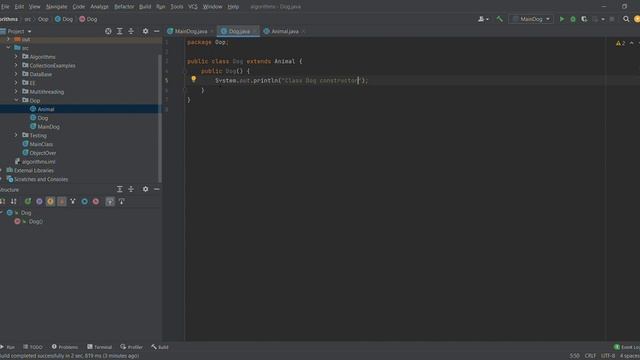Toggle the red circle filter icon in Structure toolbar
Screen dimensions: 640x360
[x=96, y=201]
